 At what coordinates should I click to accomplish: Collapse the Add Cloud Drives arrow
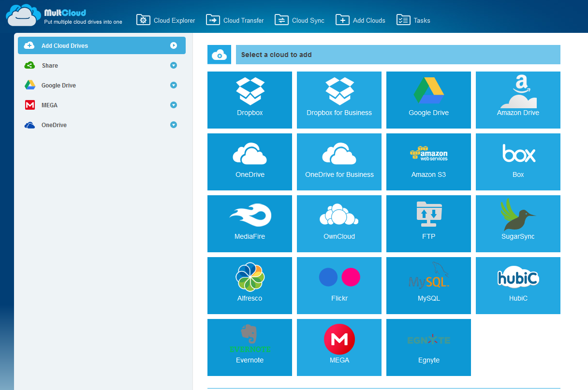(174, 45)
